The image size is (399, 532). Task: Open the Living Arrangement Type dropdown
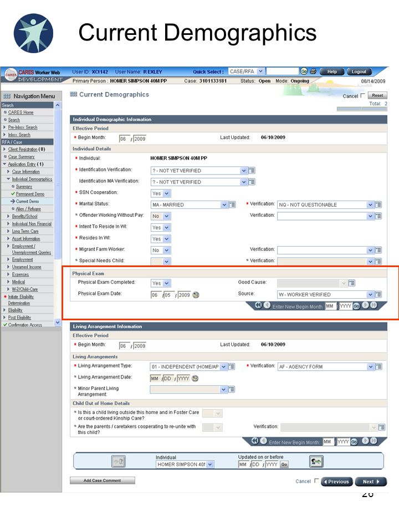(x=223, y=366)
